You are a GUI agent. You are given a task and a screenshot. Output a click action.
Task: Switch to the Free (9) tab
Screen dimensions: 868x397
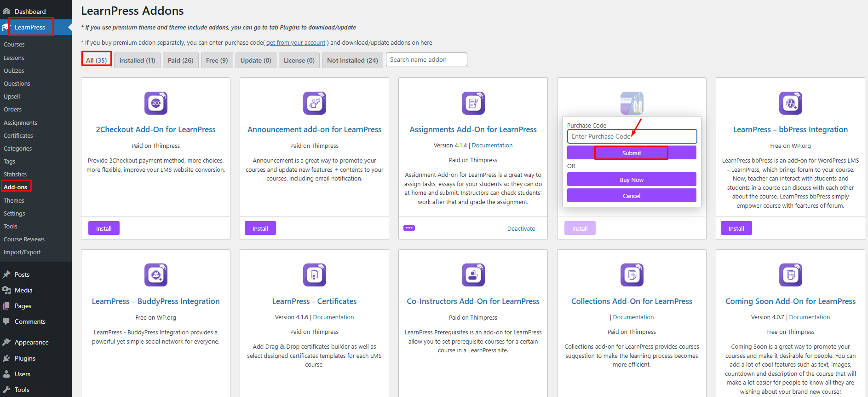(x=217, y=60)
